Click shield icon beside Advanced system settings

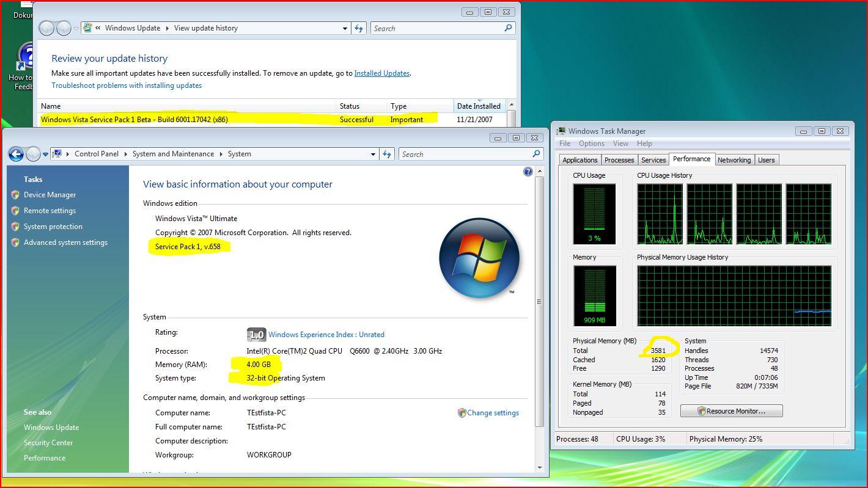[x=15, y=242]
